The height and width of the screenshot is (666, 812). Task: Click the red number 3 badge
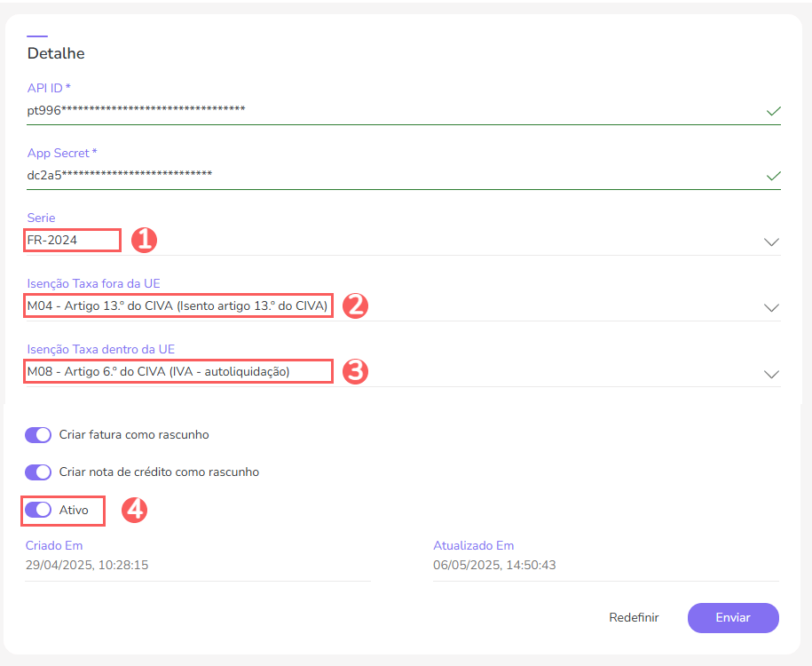355,371
